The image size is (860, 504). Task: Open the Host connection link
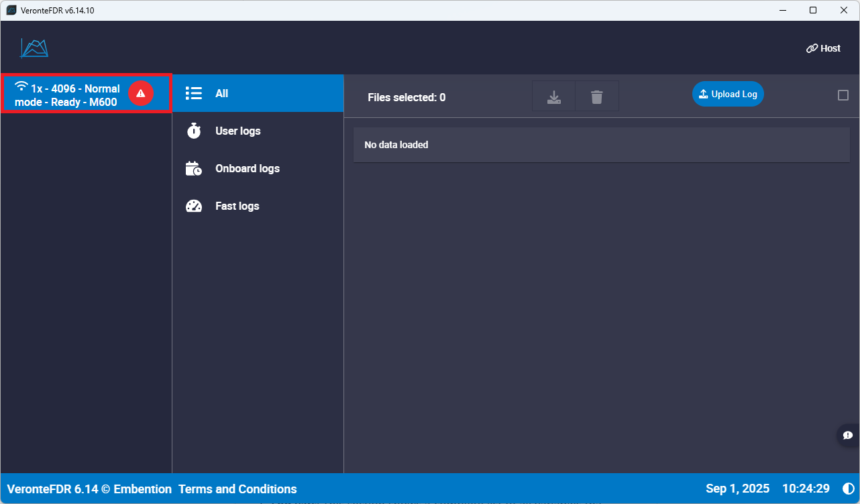click(x=823, y=48)
